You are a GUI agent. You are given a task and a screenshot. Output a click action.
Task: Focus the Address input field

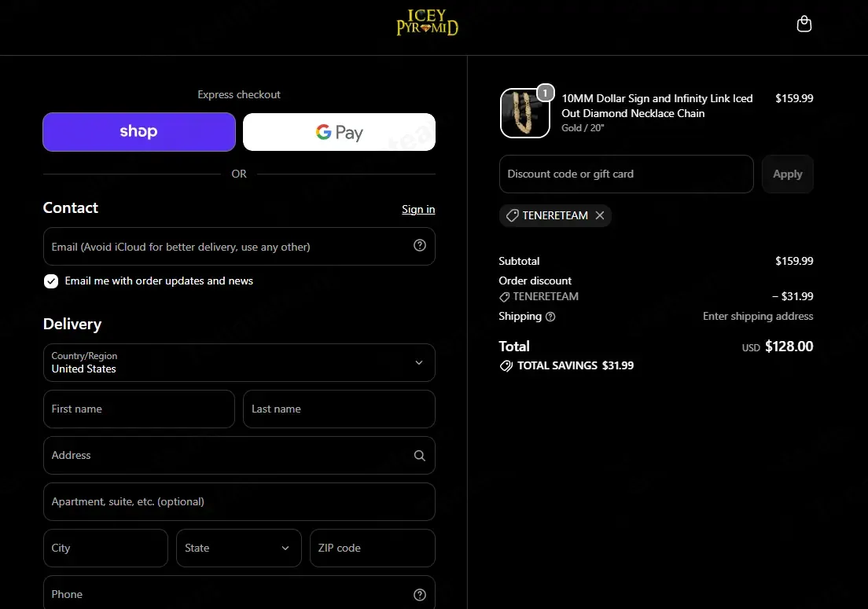[239, 455]
